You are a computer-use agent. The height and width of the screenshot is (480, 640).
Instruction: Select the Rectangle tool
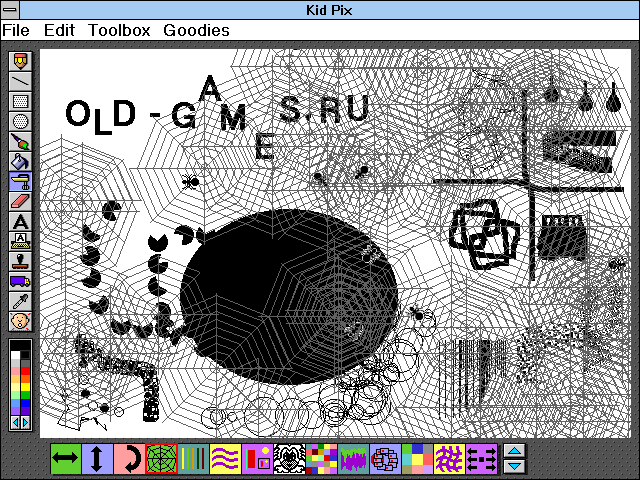(x=20, y=102)
